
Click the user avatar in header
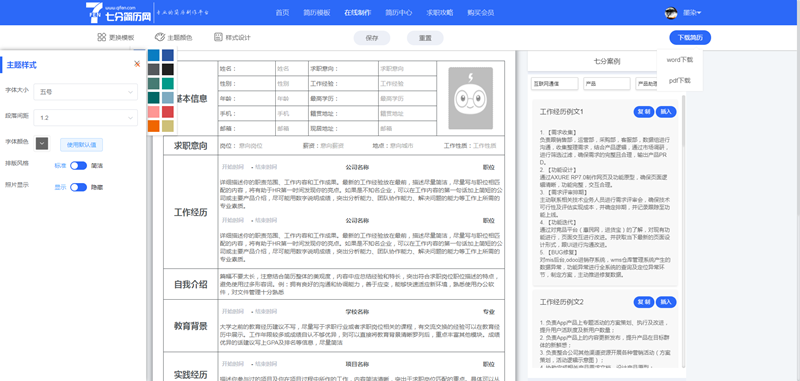coord(671,13)
